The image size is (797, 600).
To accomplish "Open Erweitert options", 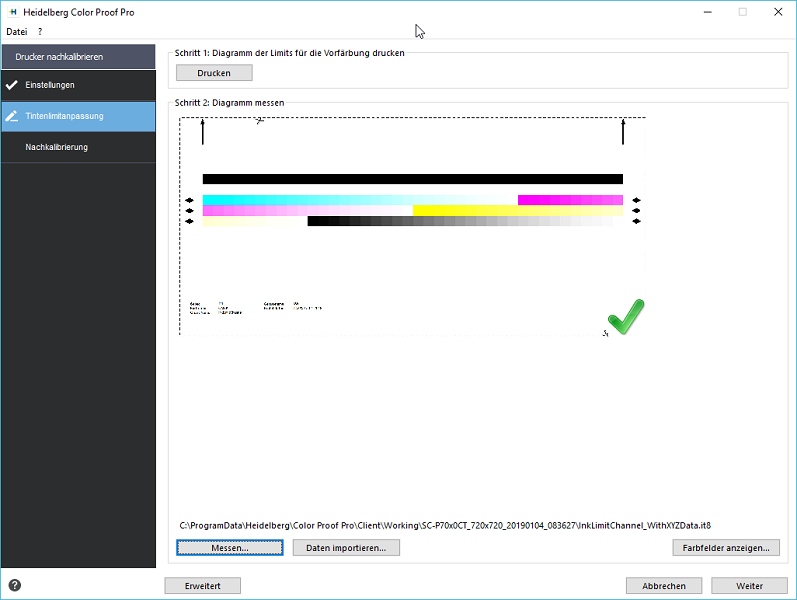I will [x=202, y=586].
